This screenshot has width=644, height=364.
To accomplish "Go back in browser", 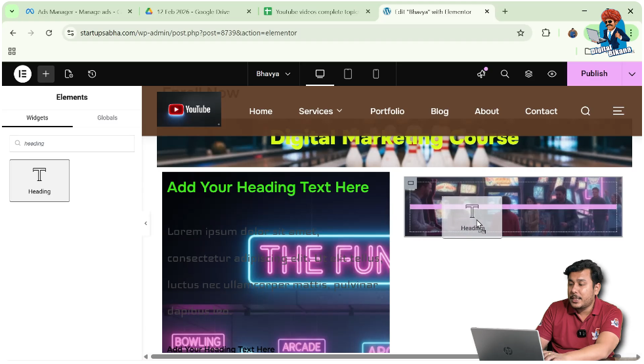I will tap(13, 33).
